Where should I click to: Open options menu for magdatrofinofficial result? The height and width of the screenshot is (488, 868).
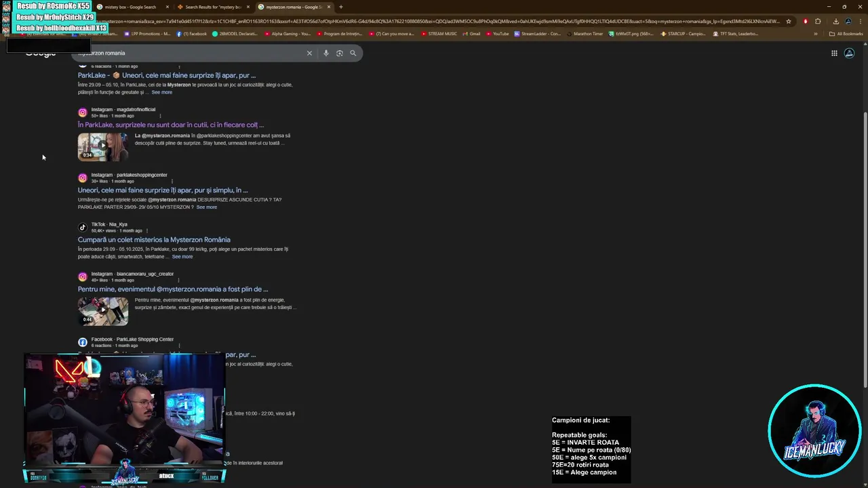(x=160, y=116)
